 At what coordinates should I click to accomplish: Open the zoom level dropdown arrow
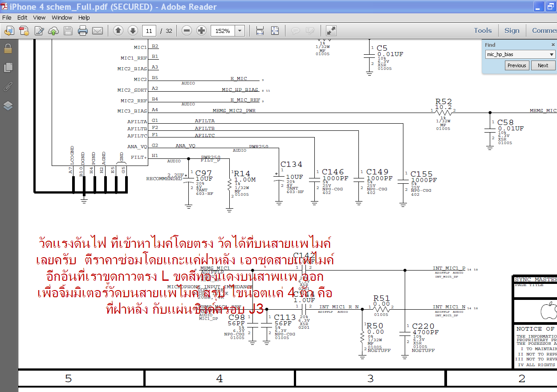click(x=240, y=31)
